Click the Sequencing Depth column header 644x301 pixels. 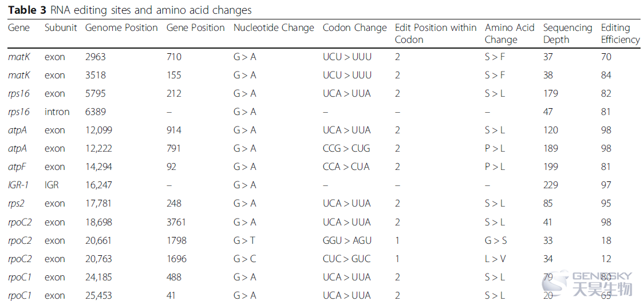pyautogui.click(x=568, y=34)
